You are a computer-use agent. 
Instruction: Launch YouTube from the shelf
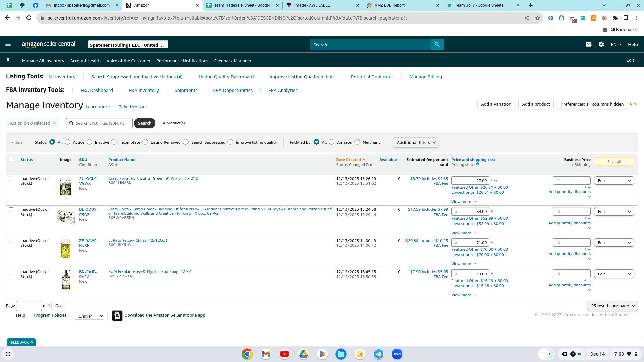click(x=284, y=354)
